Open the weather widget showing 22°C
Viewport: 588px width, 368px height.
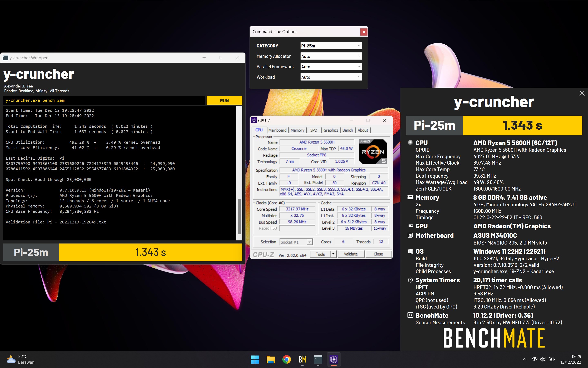click(21, 359)
